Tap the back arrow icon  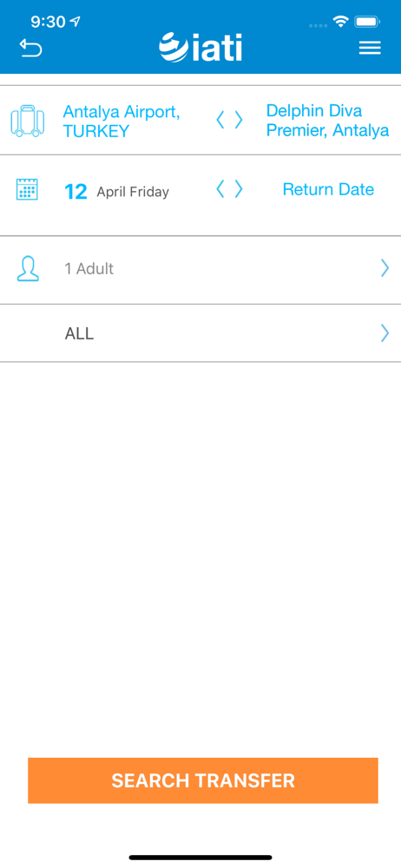coord(31,48)
